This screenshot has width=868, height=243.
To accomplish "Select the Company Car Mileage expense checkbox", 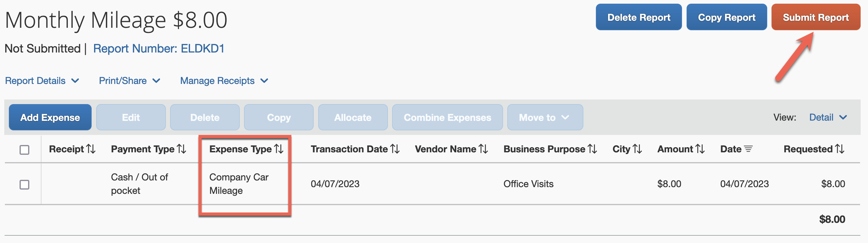I will pos(24,185).
